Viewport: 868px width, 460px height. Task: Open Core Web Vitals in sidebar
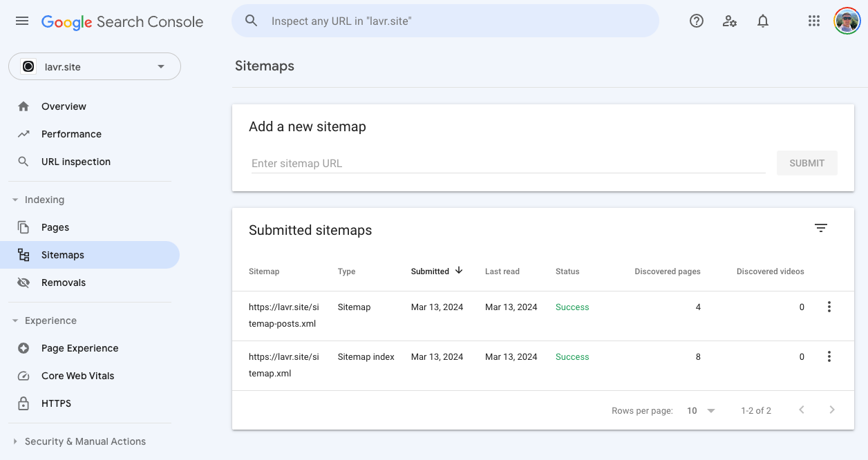[x=77, y=376]
